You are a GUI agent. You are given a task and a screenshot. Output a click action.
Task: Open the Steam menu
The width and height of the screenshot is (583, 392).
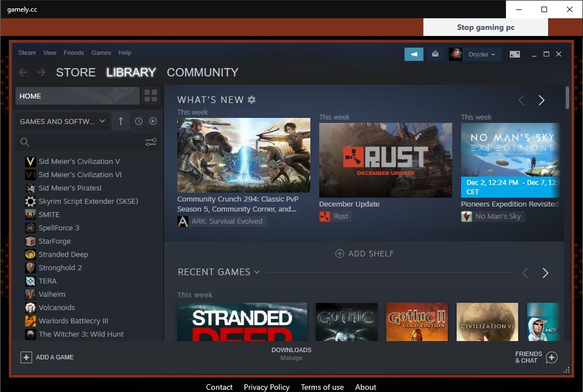point(27,53)
